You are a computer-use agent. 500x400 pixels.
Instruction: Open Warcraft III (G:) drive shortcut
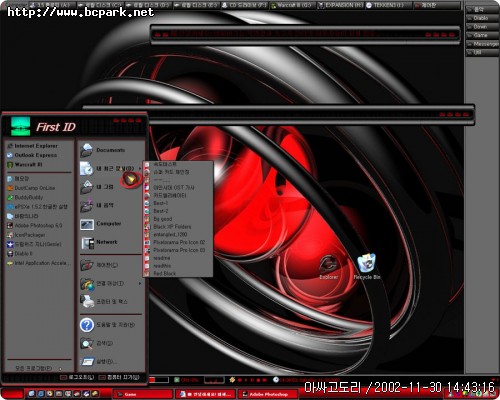pos(292,5)
